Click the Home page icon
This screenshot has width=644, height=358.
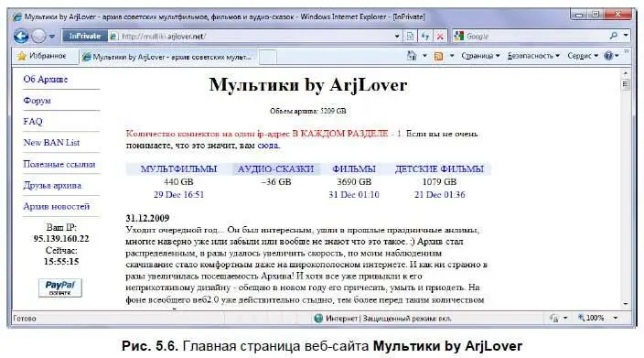coord(412,56)
